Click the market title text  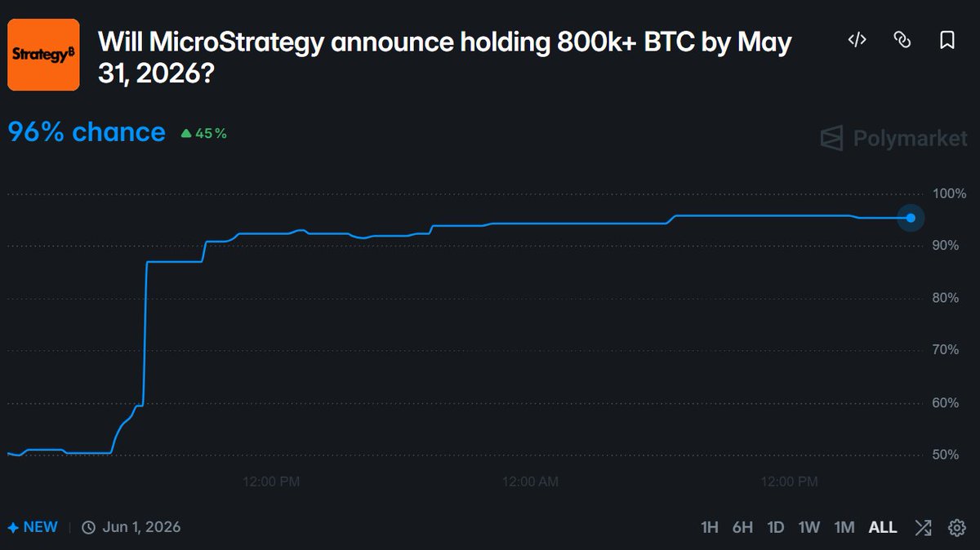tap(445, 55)
